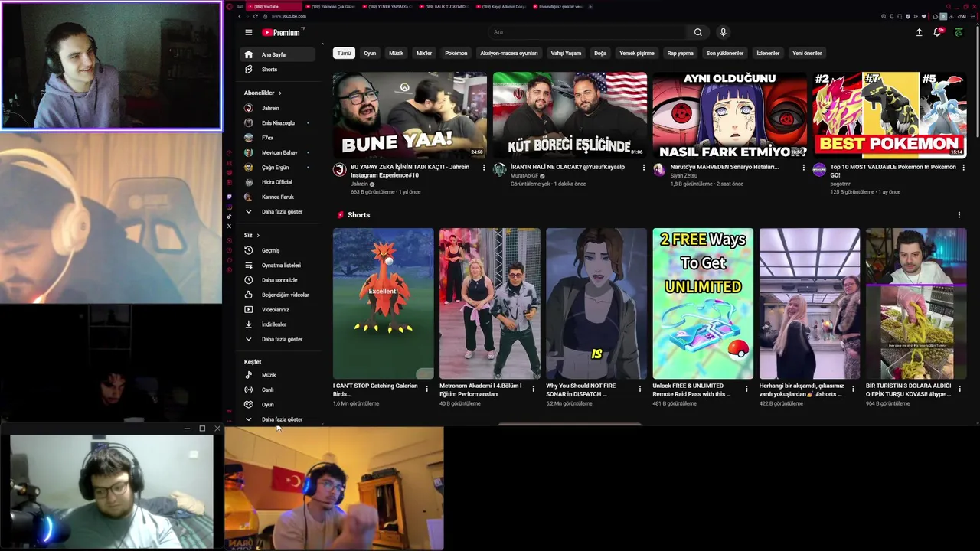
Task: Open Twitch in the browser sidebar
Action: pos(229,197)
